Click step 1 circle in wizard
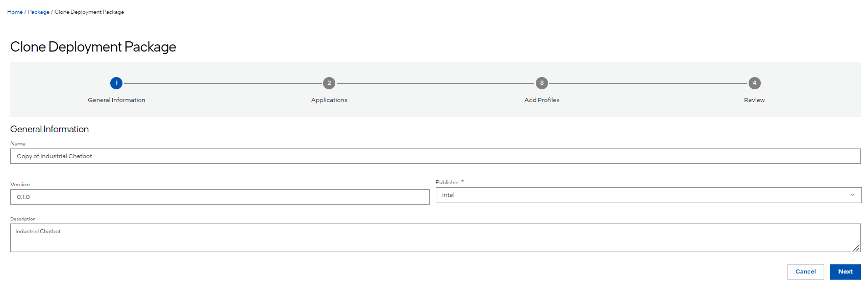Image resolution: width=868 pixels, height=297 pixels. click(x=116, y=83)
